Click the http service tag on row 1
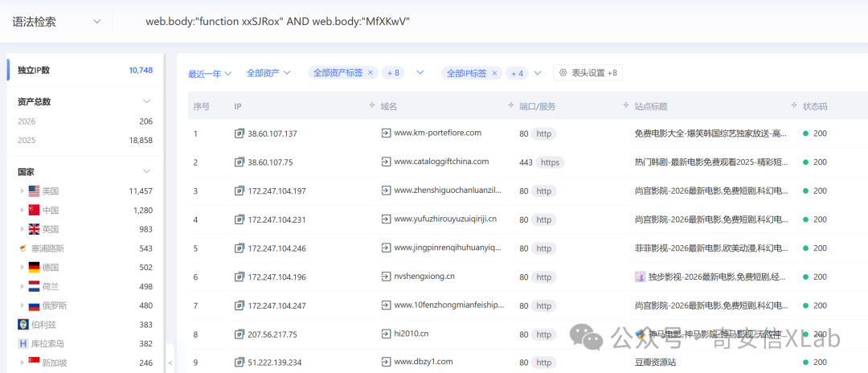868x373 pixels. 543,133
